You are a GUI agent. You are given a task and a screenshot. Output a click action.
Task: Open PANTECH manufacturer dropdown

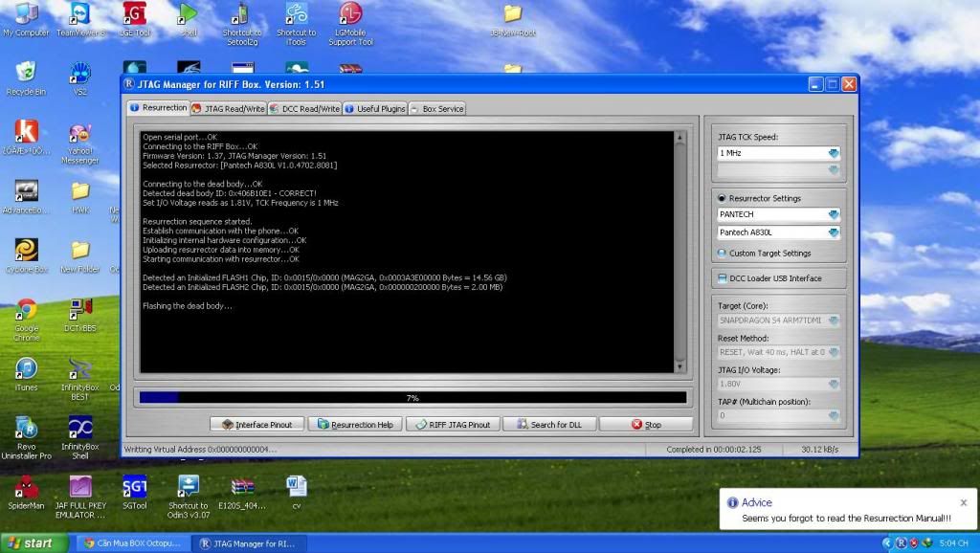click(x=833, y=214)
